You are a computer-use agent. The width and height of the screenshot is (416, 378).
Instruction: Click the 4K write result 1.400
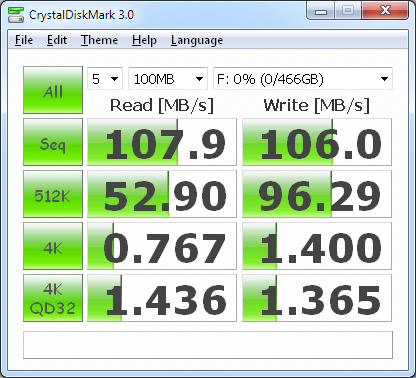click(x=317, y=246)
